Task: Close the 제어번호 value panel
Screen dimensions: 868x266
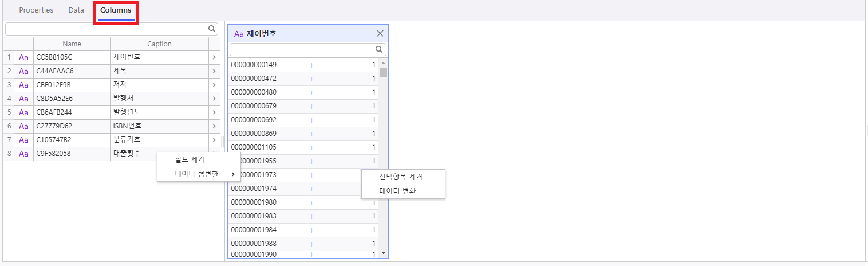Action: [380, 33]
